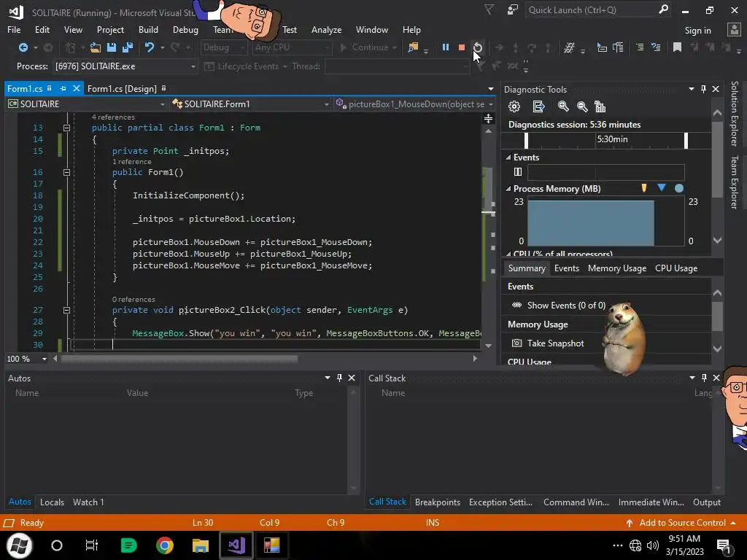Restart the debugging session
This screenshot has height=560, width=747.
[477, 47]
